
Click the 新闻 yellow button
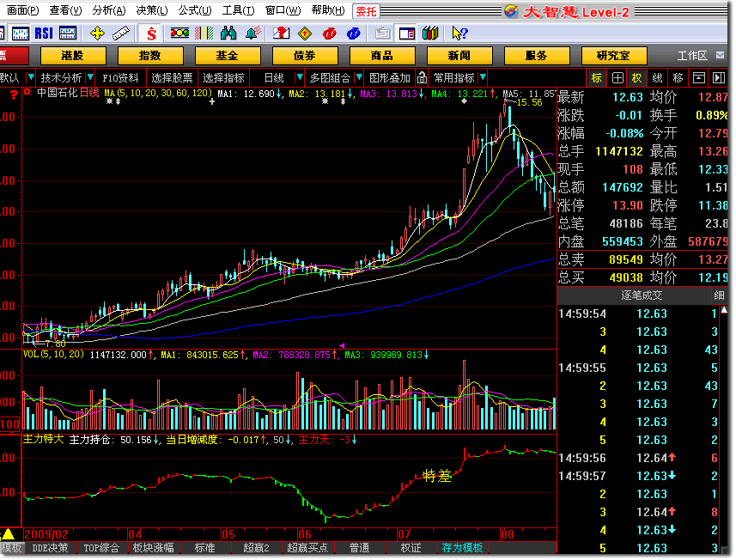[459, 56]
